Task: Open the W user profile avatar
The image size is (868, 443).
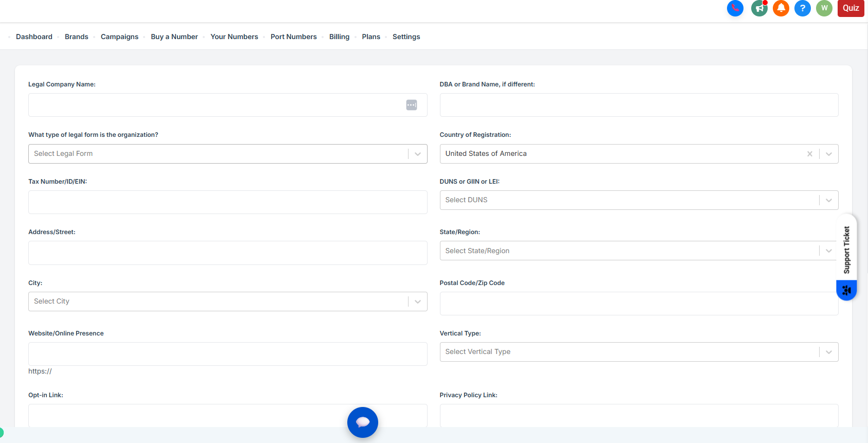Action: tap(824, 8)
